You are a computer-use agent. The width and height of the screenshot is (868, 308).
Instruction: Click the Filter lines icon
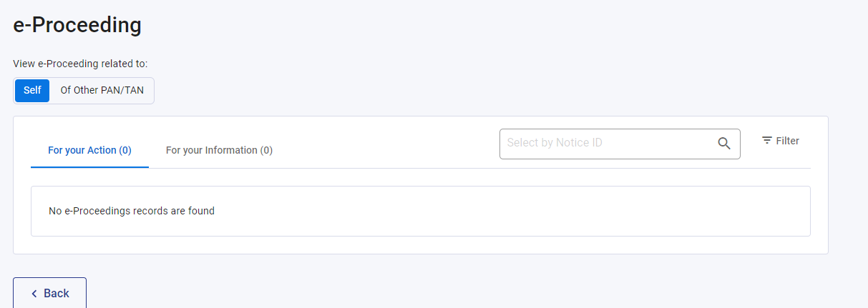pyautogui.click(x=766, y=141)
